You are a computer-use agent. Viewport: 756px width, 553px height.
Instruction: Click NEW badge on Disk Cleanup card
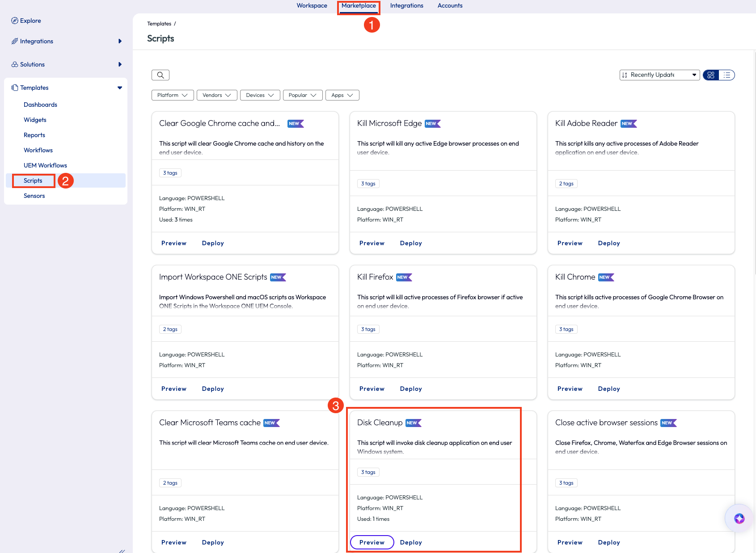coord(413,423)
